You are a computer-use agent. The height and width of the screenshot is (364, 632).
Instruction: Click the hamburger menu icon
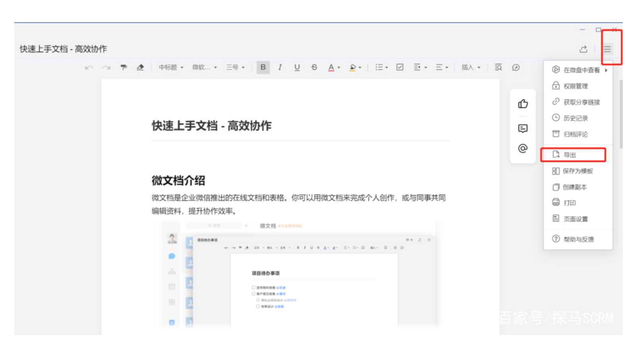tap(607, 49)
